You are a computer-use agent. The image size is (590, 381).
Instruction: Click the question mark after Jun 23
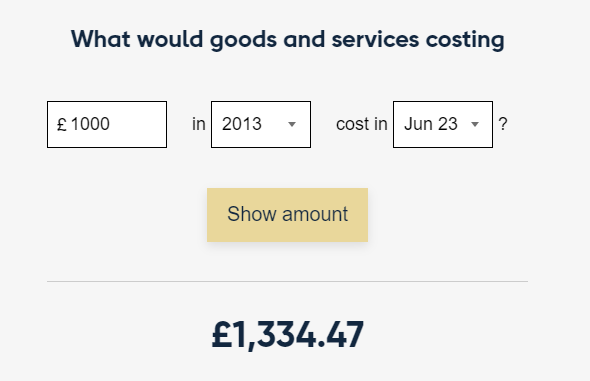coord(503,124)
